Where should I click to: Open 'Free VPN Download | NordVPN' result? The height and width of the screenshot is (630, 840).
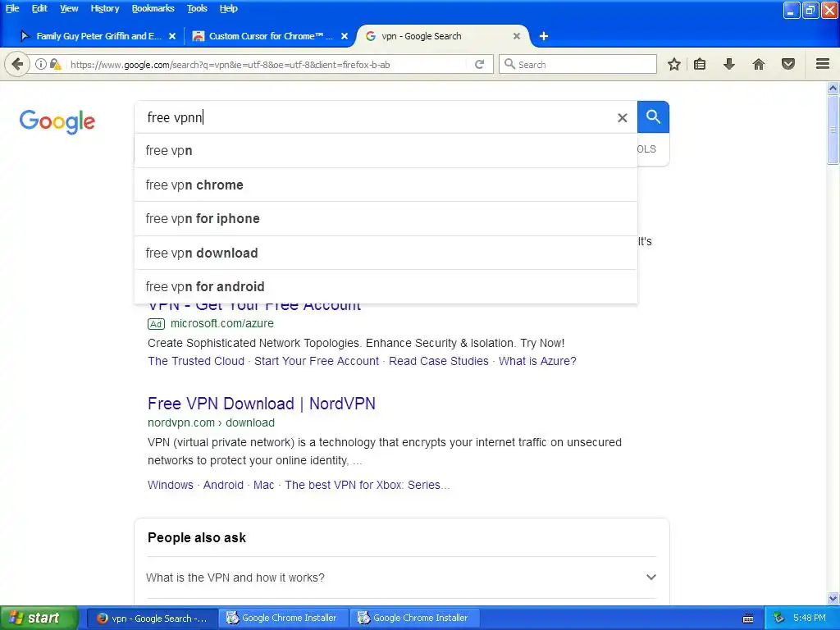(x=262, y=404)
